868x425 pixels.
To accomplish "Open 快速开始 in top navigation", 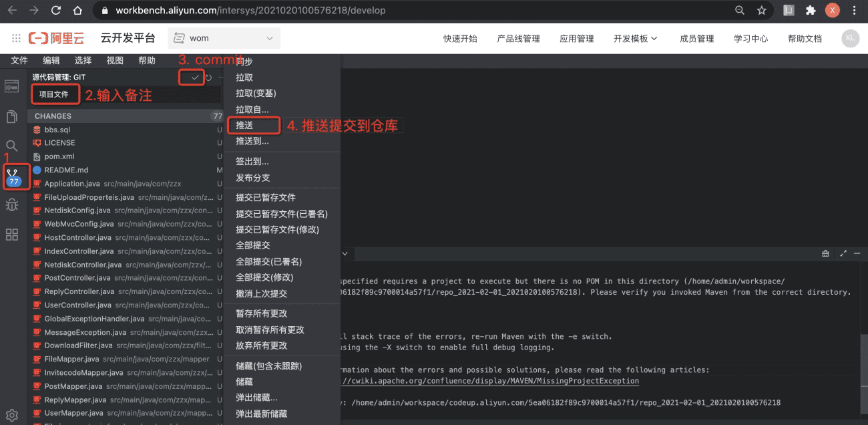I will click(460, 39).
